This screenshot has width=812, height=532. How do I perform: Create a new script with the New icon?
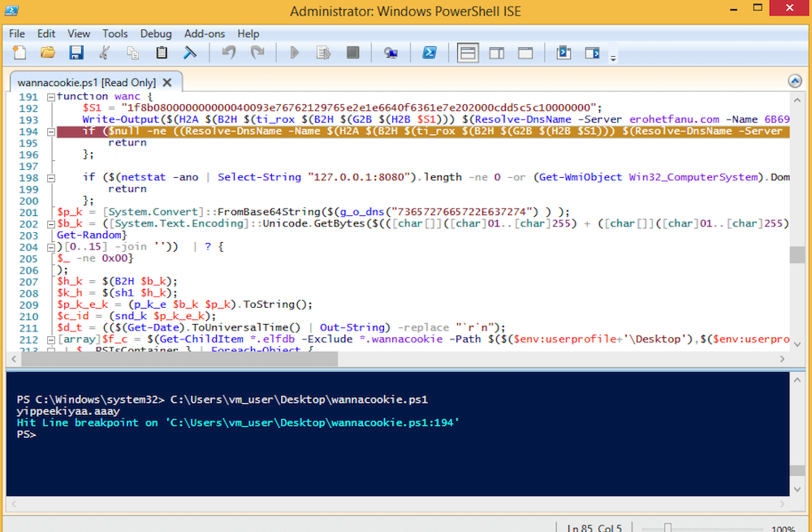pos(19,52)
